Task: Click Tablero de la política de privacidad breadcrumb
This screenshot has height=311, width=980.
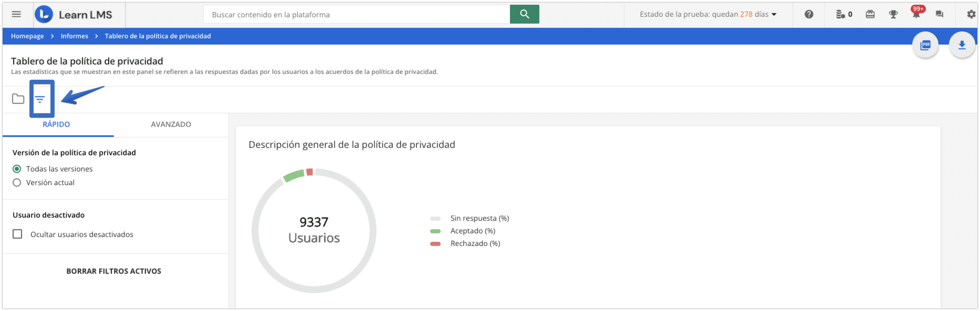Action: click(158, 36)
